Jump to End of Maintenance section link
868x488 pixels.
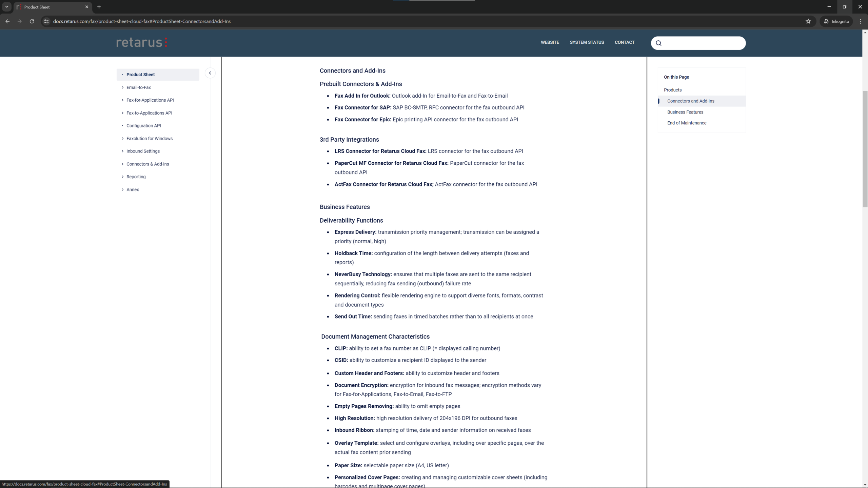[x=687, y=123]
